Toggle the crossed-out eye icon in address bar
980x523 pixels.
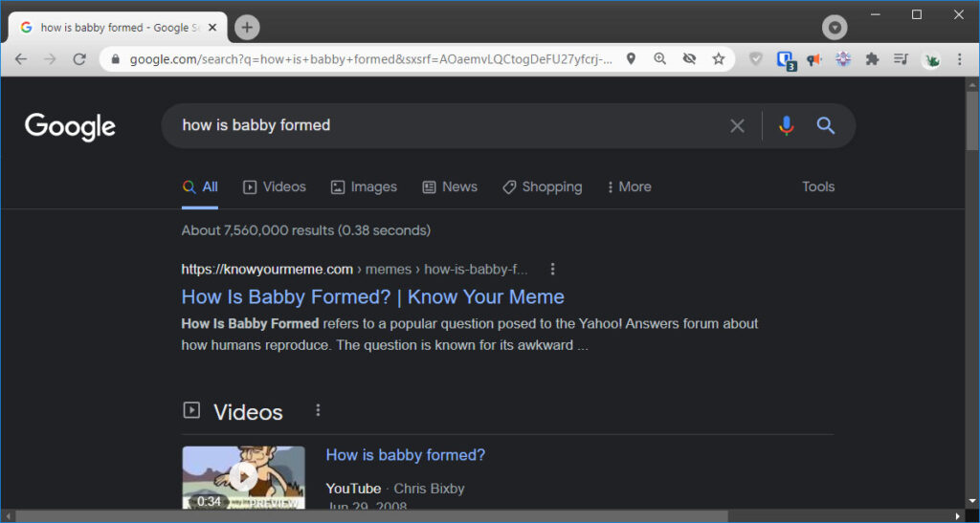coord(688,59)
